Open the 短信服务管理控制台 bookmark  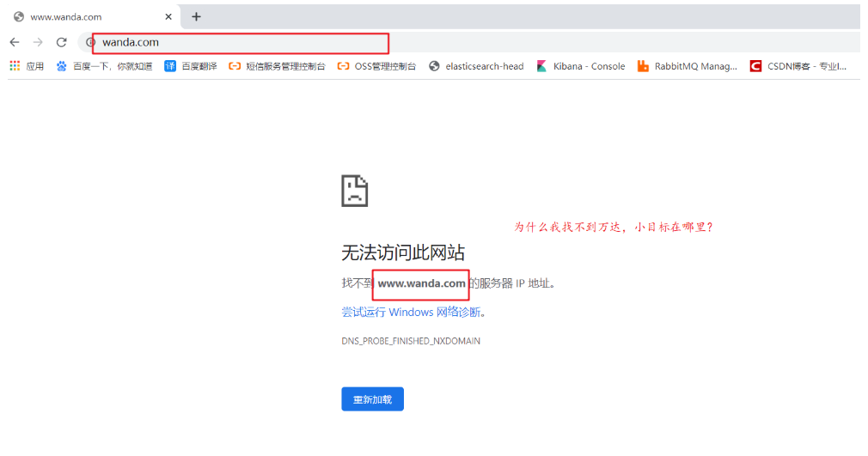coord(277,66)
